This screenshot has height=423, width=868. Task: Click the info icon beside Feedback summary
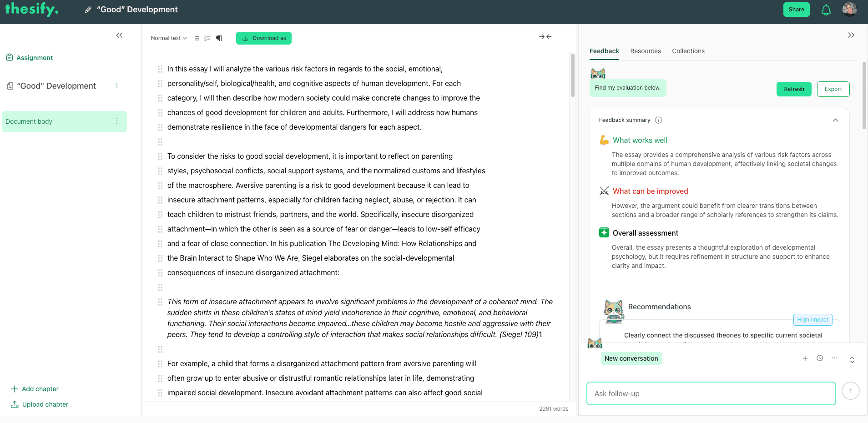click(x=659, y=120)
